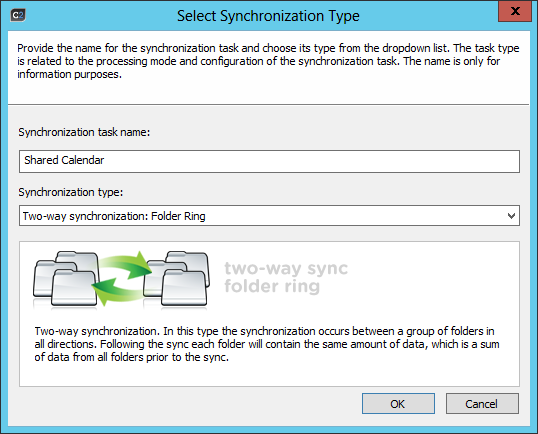Click the 'Select Synchronization Type' title bar text
The width and height of the screenshot is (538, 434).
coord(268,16)
